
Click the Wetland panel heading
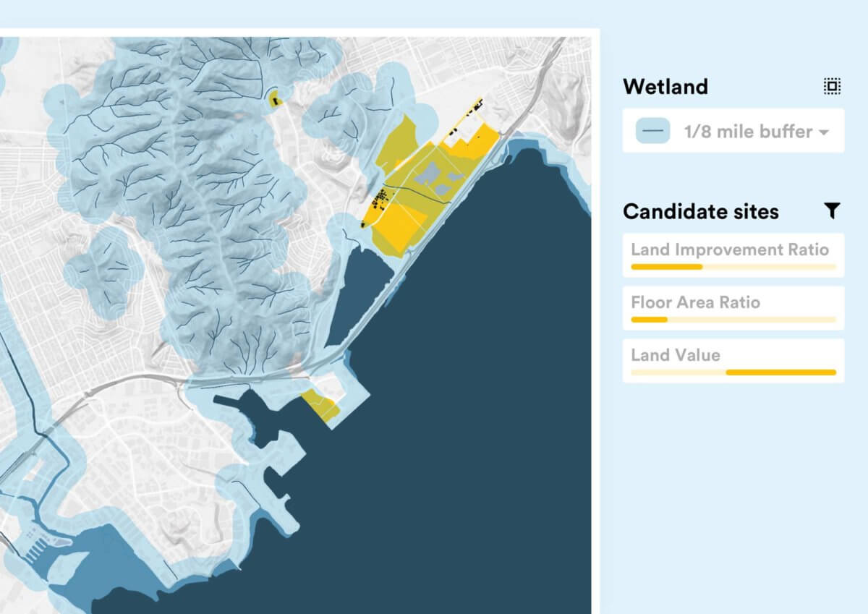(664, 87)
